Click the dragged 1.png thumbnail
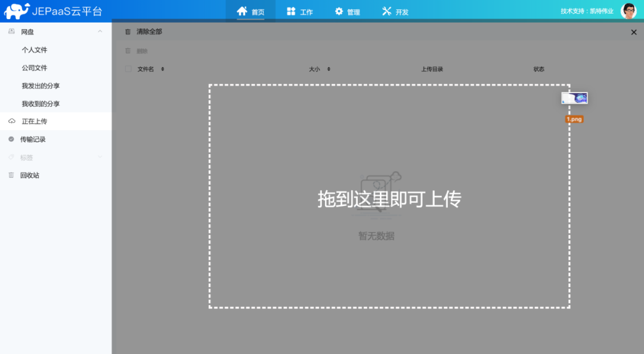 [575, 98]
